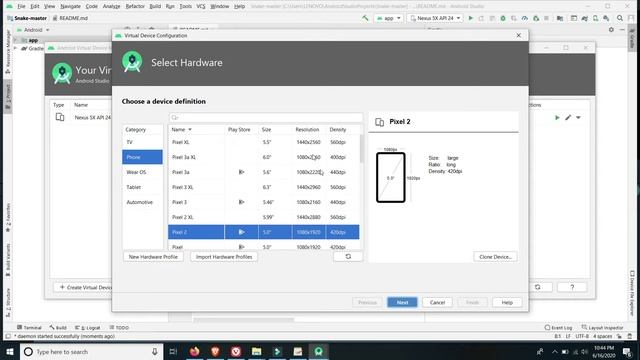The image size is (640, 360).
Task: Click the Windows Start button
Action: 10,351
